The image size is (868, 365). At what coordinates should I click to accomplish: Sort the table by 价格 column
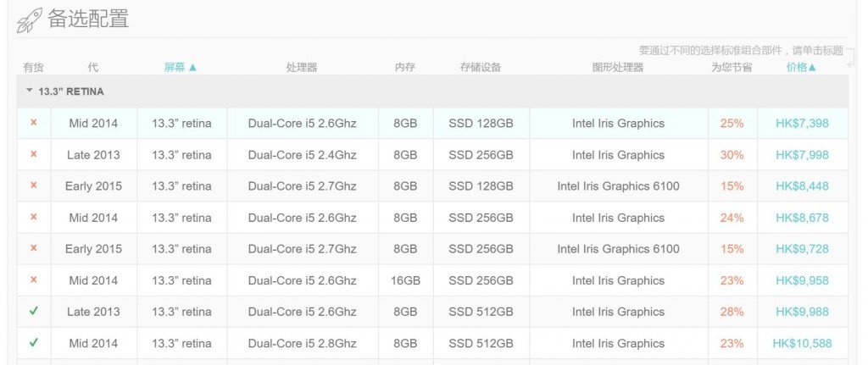(801, 68)
